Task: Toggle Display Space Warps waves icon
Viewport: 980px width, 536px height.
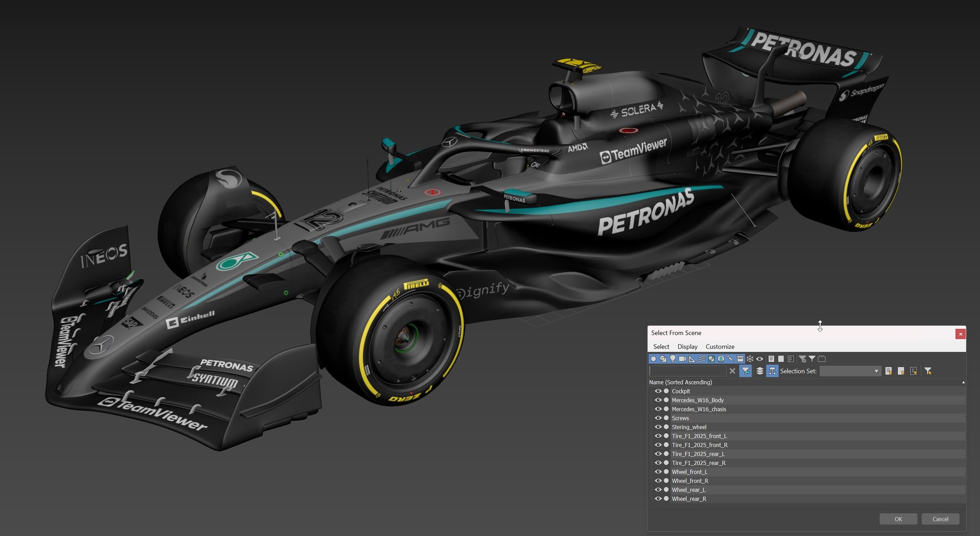Action: coord(702,359)
